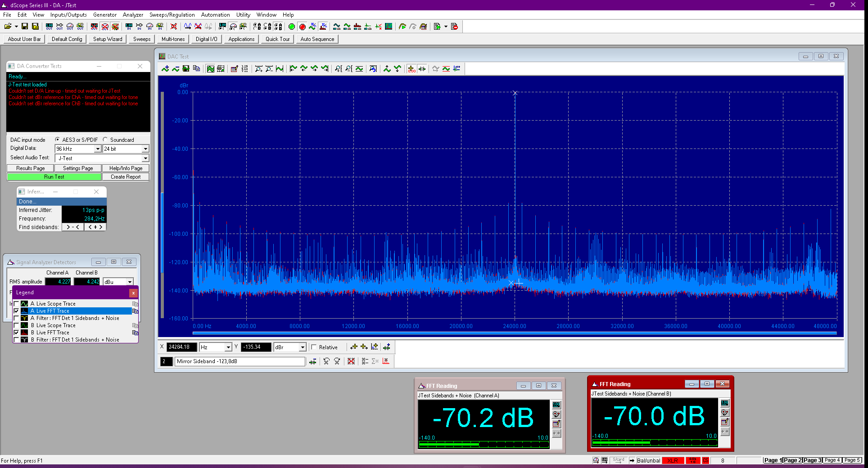868x468 pixels.
Task: Open the 24 bit depth dropdown
Action: (x=145, y=149)
